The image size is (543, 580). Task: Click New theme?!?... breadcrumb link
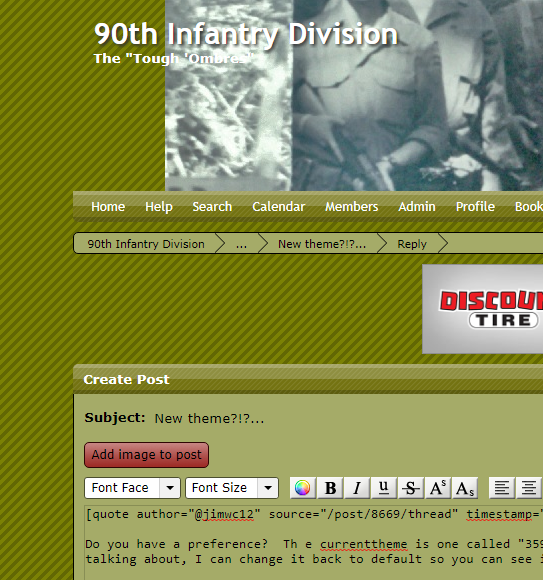click(322, 244)
